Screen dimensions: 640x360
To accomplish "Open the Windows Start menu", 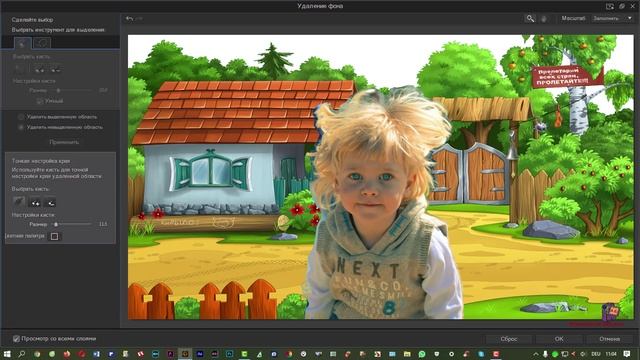I will point(7,354).
